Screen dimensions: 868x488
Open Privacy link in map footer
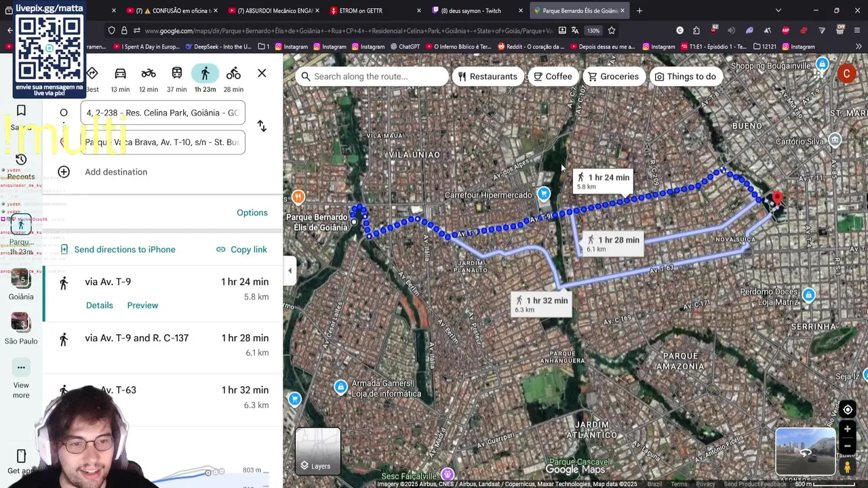pos(705,484)
